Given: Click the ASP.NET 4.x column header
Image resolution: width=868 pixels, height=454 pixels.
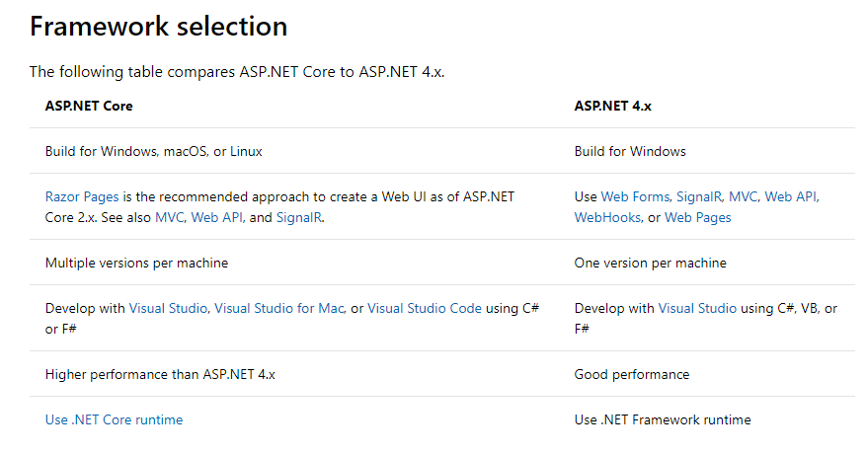Looking at the screenshot, I should coord(613,106).
